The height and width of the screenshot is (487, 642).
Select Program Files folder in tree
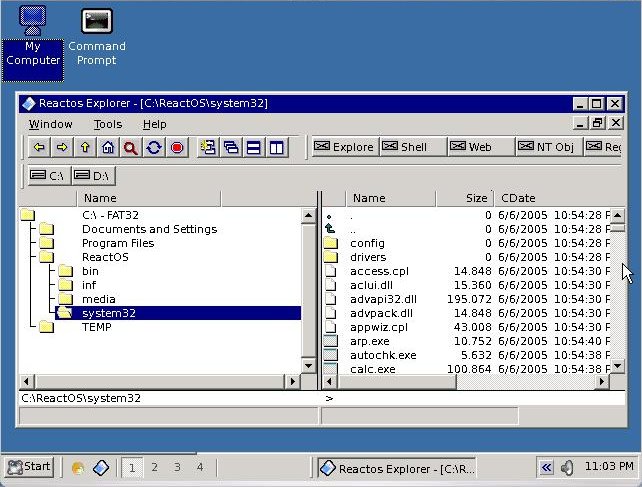pos(118,243)
